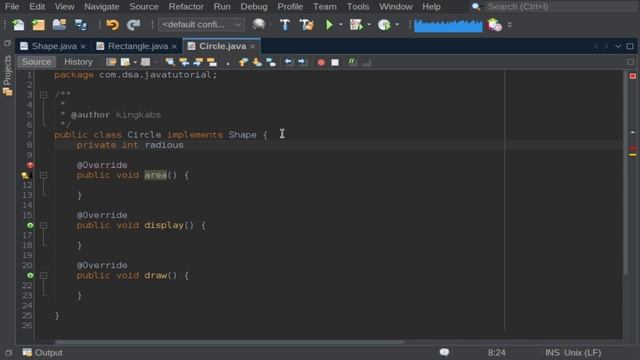The width and height of the screenshot is (640, 360).
Task: Switch to the Shape.java tab
Action: [x=54, y=46]
